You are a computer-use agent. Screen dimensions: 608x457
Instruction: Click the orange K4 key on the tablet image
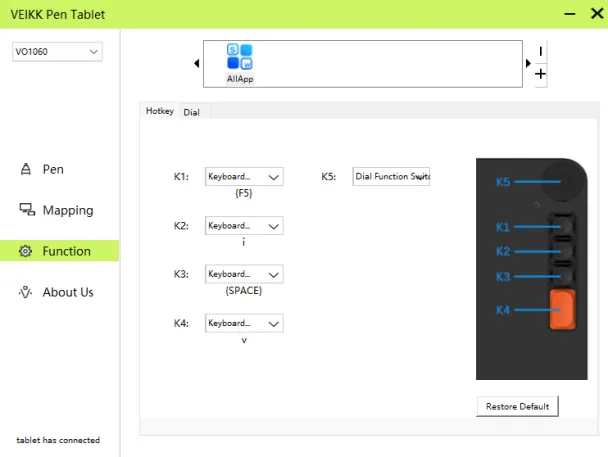coord(563,310)
